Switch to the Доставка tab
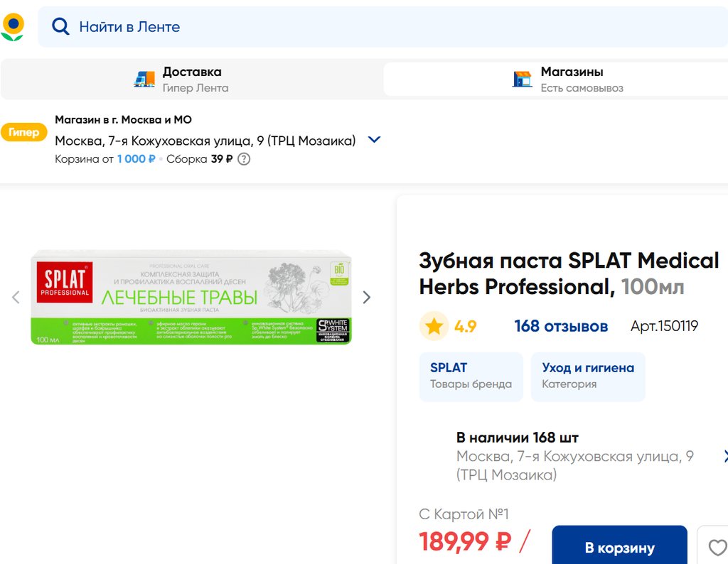This screenshot has width=728, height=564. click(x=192, y=80)
